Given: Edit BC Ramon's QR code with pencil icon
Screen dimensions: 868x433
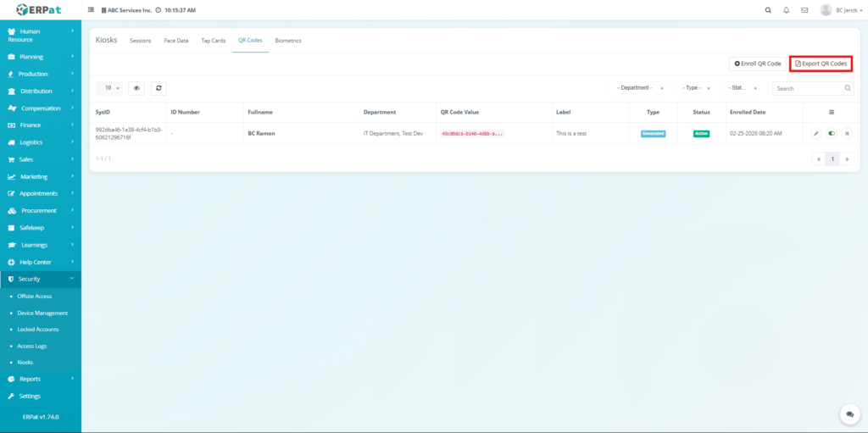Looking at the screenshot, I should point(815,133).
